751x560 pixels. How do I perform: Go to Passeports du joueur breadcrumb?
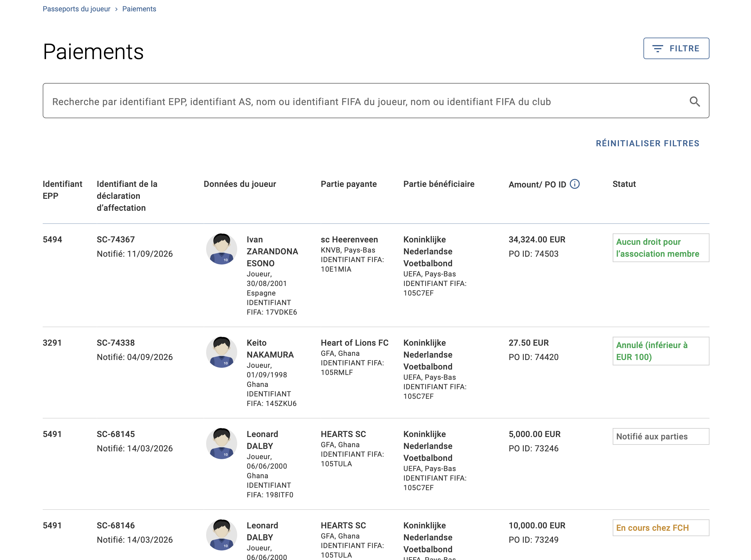tap(76, 9)
